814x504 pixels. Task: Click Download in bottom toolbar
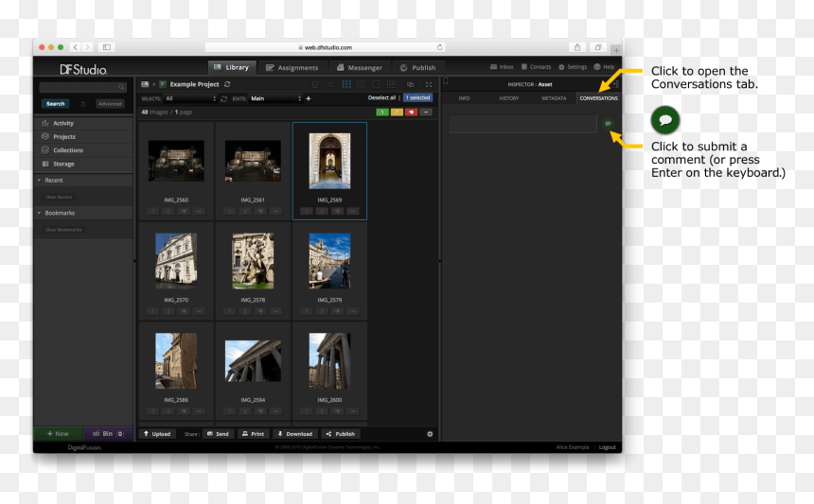coord(295,434)
